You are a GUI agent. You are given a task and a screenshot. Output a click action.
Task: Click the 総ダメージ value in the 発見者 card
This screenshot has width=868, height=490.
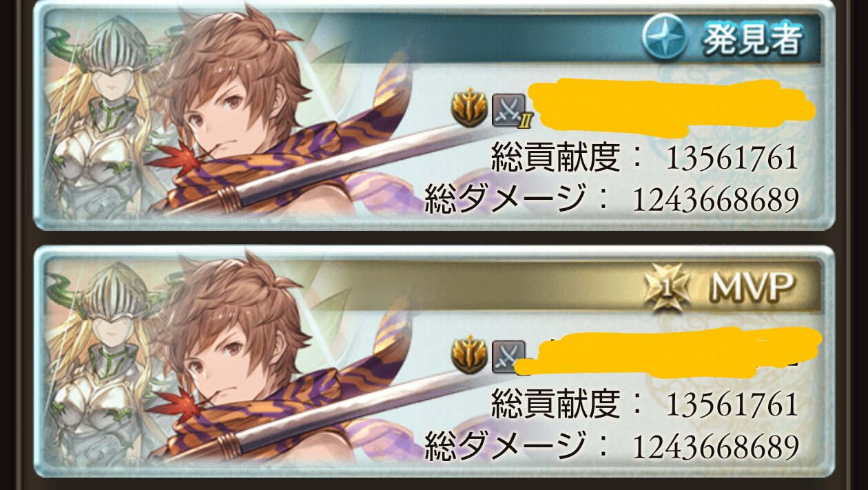tap(715, 200)
